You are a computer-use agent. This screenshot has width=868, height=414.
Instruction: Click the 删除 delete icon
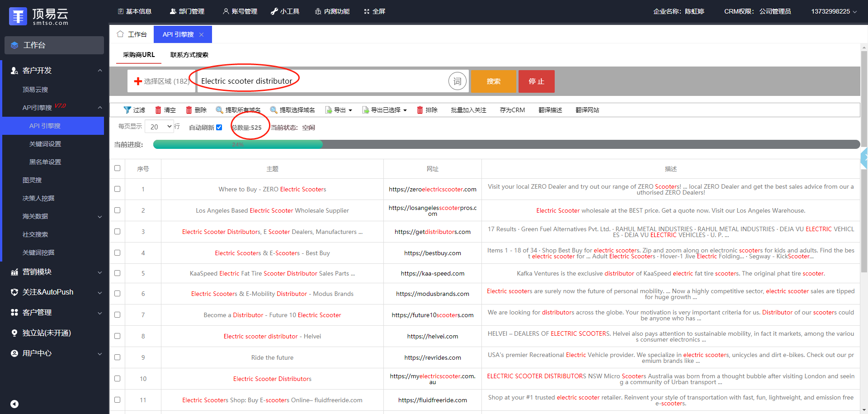(189, 110)
